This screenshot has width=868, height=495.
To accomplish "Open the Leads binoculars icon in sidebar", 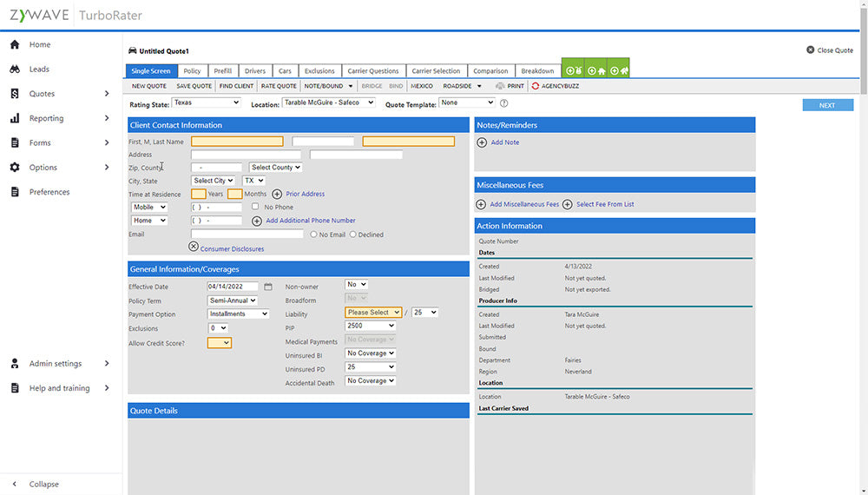I will tap(15, 69).
